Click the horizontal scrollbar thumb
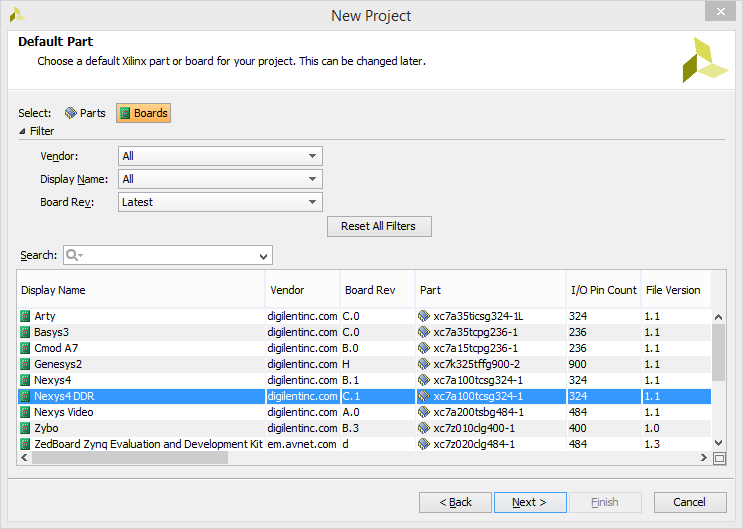This screenshot has width=743, height=529. coord(130,458)
